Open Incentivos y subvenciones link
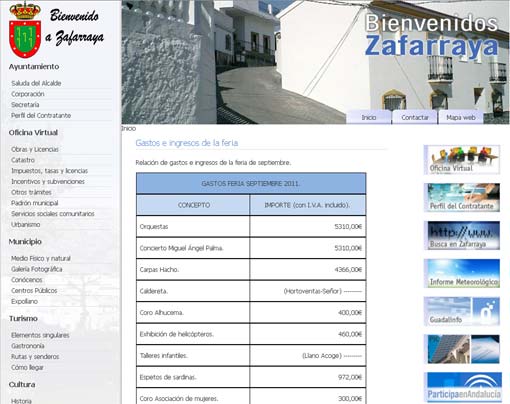510x404 pixels. pos(48,181)
